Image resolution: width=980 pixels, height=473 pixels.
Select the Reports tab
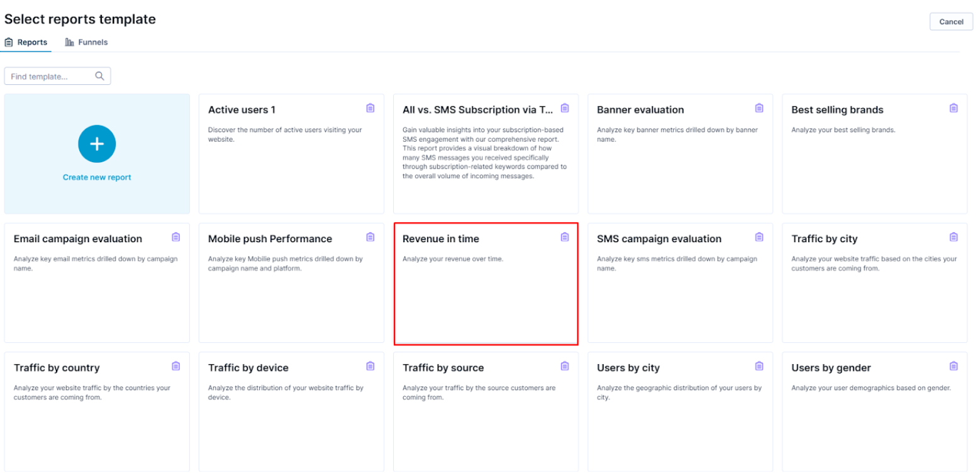coord(26,42)
